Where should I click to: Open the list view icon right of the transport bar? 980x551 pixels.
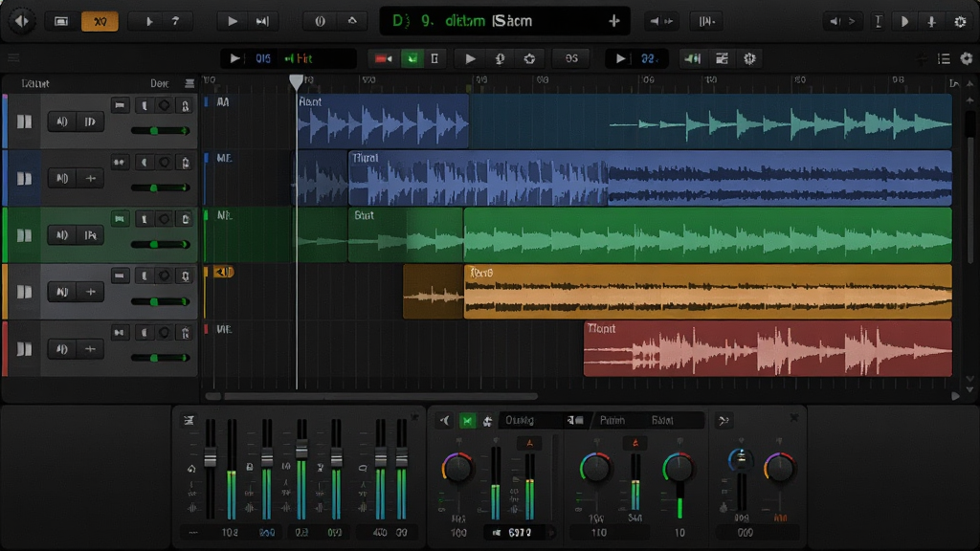click(944, 58)
